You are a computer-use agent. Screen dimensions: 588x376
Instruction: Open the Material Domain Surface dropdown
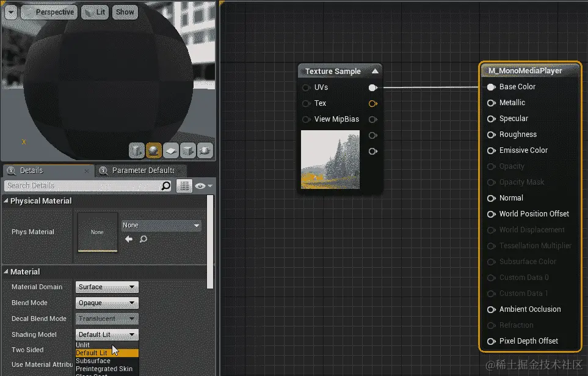(107, 287)
